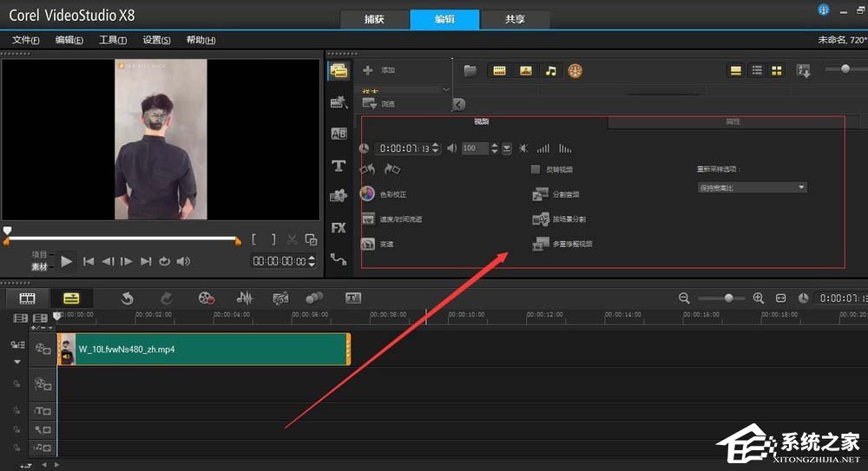Switch to the 属性 options tab
Screen dimensions: 868x471
click(x=733, y=121)
